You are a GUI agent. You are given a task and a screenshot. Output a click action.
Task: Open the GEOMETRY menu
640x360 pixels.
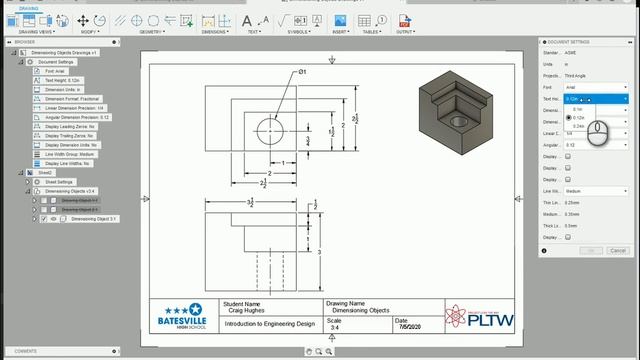coord(152,32)
